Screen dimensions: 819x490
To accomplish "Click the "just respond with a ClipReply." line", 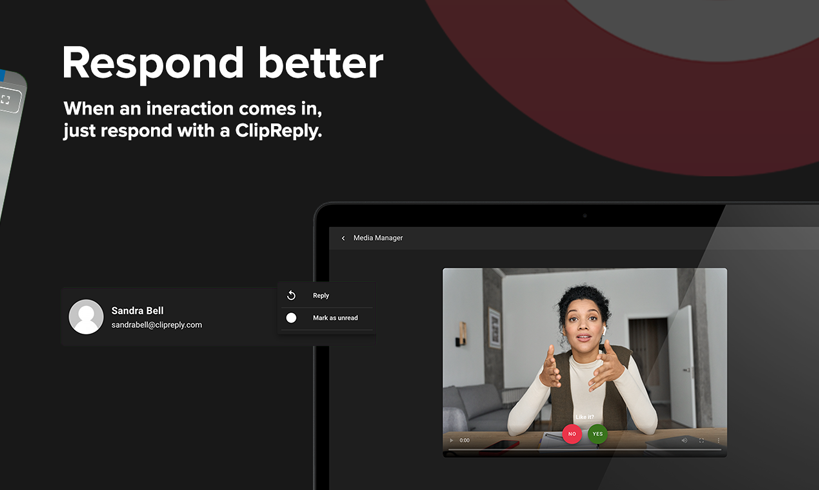I will click(193, 131).
